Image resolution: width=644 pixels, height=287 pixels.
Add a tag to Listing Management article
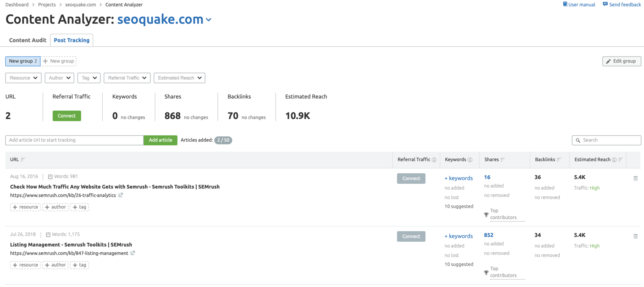79,265
